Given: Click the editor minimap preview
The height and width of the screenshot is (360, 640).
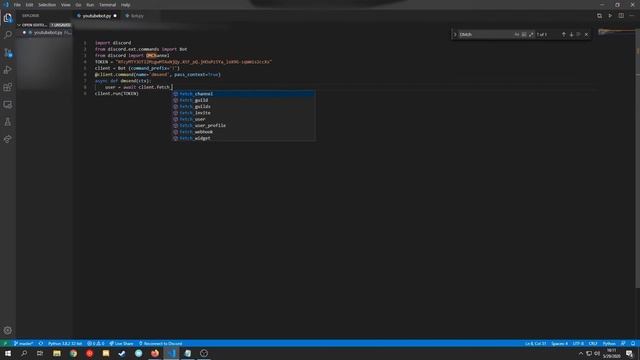Looking at the screenshot, I should click(x=616, y=32).
